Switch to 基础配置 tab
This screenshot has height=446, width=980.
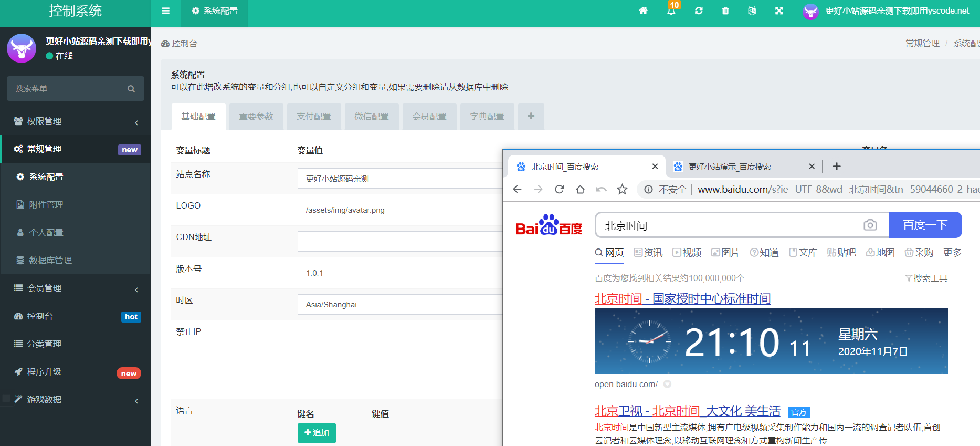(x=198, y=117)
